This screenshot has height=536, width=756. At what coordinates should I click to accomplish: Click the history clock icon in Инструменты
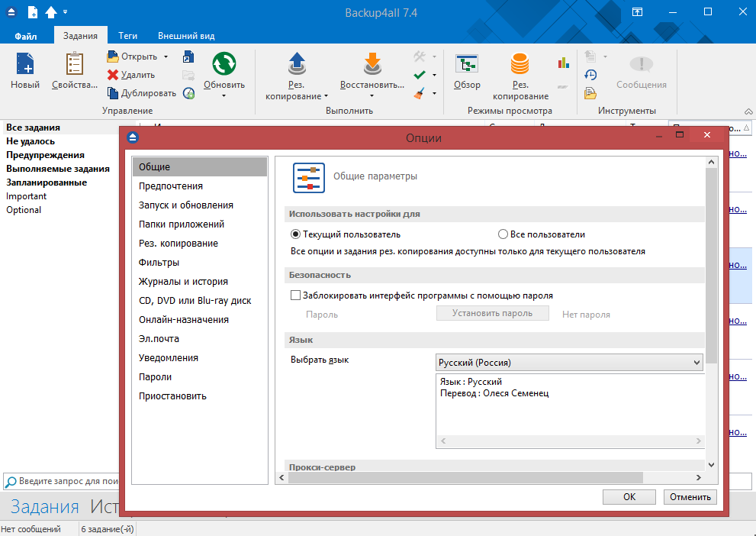[590, 75]
